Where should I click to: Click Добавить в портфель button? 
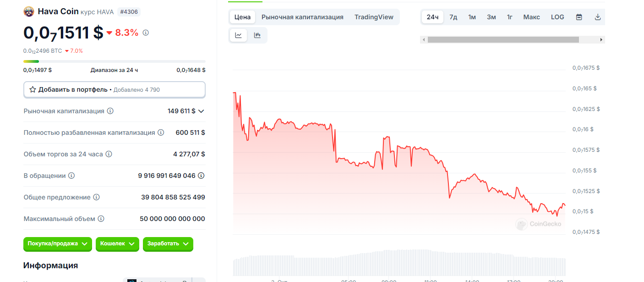click(x=115, y=89)
